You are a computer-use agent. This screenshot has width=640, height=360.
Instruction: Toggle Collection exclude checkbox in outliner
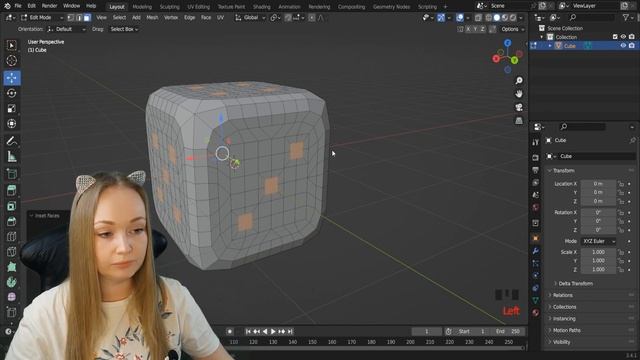pos(615,37)
